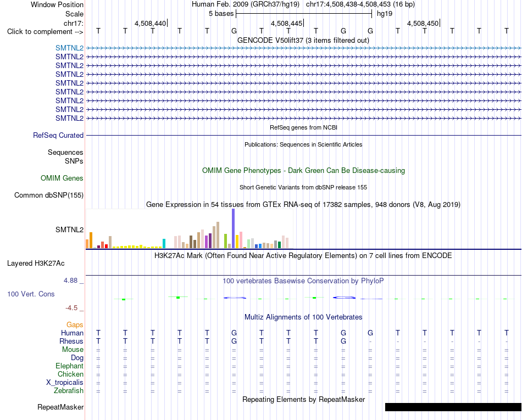Image resolution: width=522 pixels, height=420 pixels.
Task: Click the Mouse species label
Action: point(73,350)
